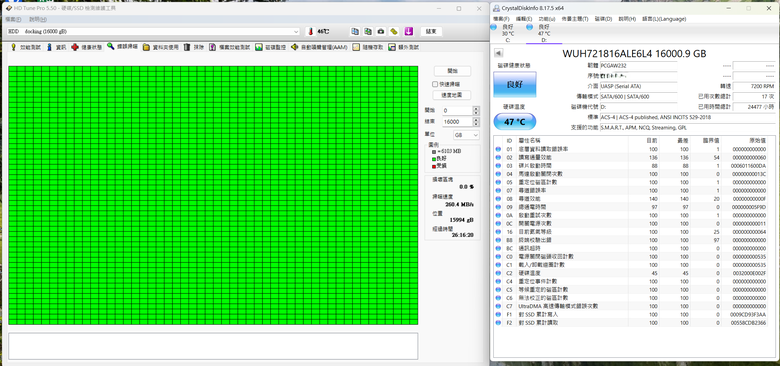Click the 介面 interface field UASP (Serial ATA)

[x=638, y=86]
